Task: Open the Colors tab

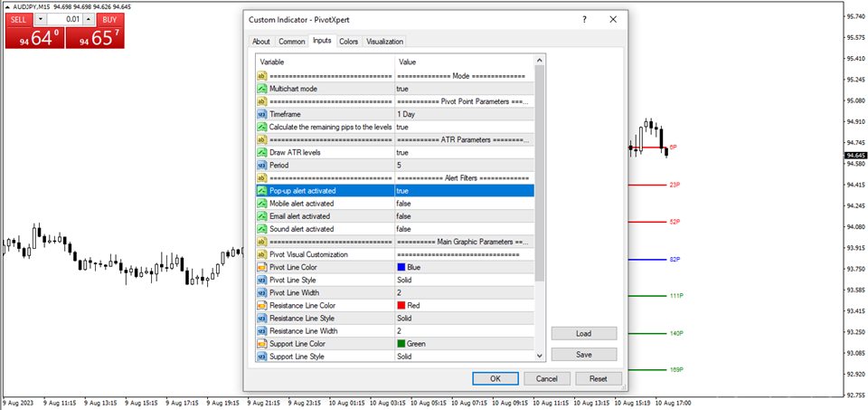Action: click(349, 42)
